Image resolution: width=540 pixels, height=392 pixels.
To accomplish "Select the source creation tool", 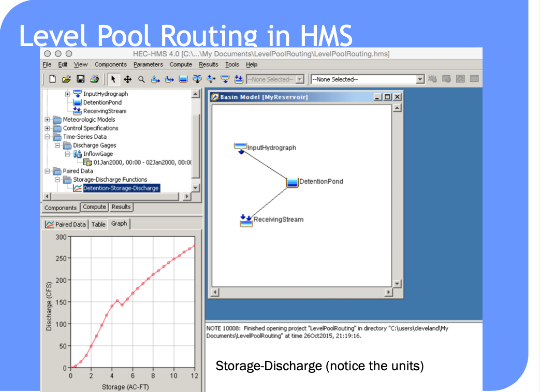I will (225, 80).
